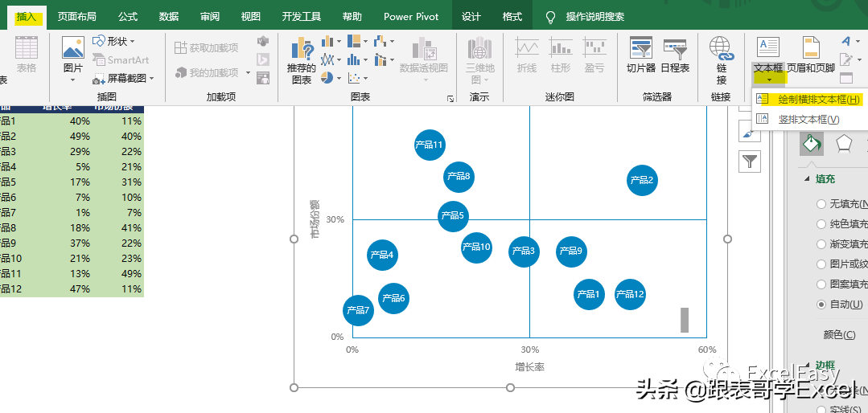Image resolution: width=868 pixels, height=413 pixels.
Task: Click the 产品12 bubble in chart
Action: point(630,295)
